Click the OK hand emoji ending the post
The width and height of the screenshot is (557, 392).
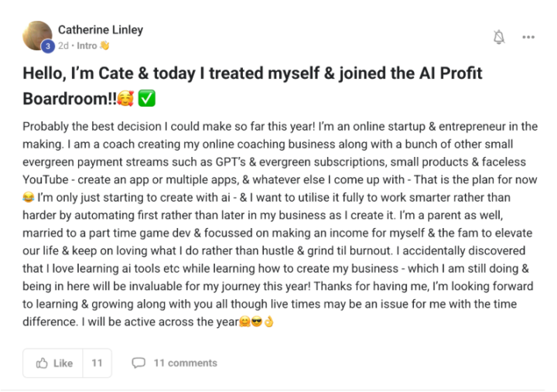(x=268, y=322)
